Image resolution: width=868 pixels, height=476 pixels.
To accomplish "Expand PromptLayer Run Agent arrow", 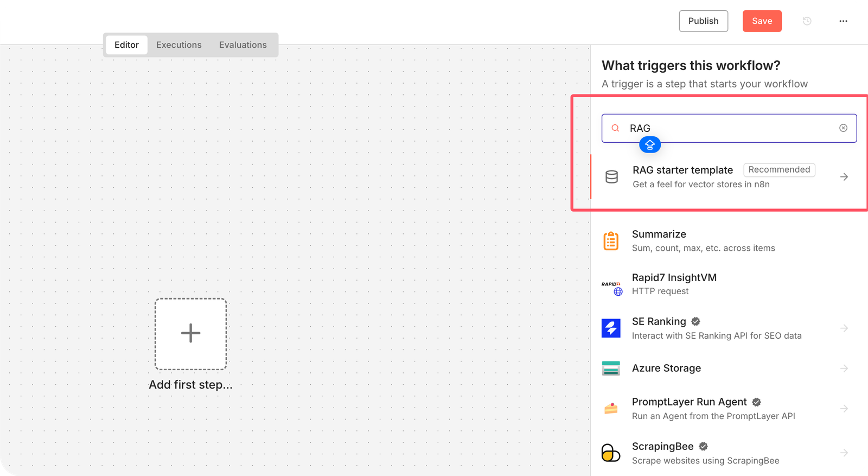I will (844, 408).
